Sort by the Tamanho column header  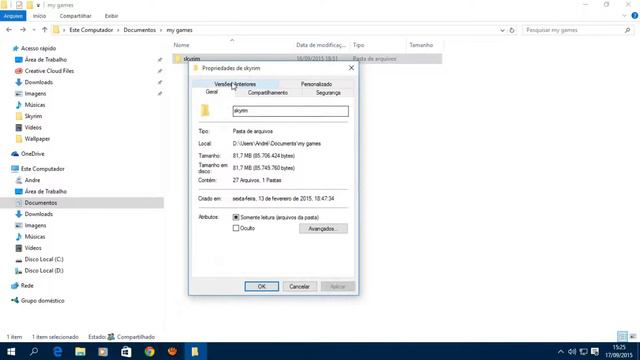tap(421, 45)
